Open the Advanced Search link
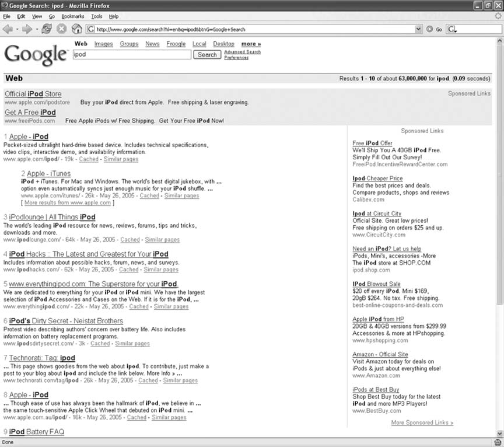The width and height of the screenshot is (504, 447). click(x=242, y=52)
